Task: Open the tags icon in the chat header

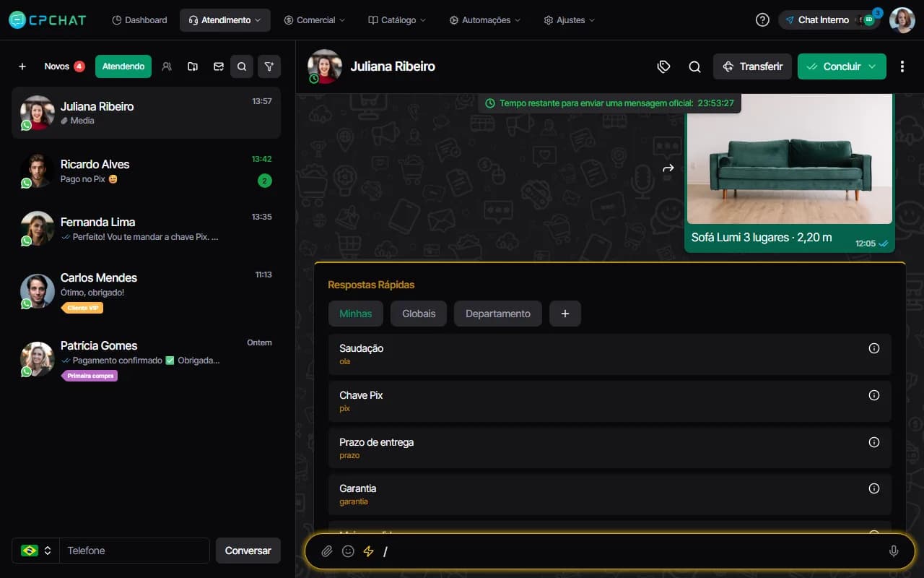Action: click(664, 66)
